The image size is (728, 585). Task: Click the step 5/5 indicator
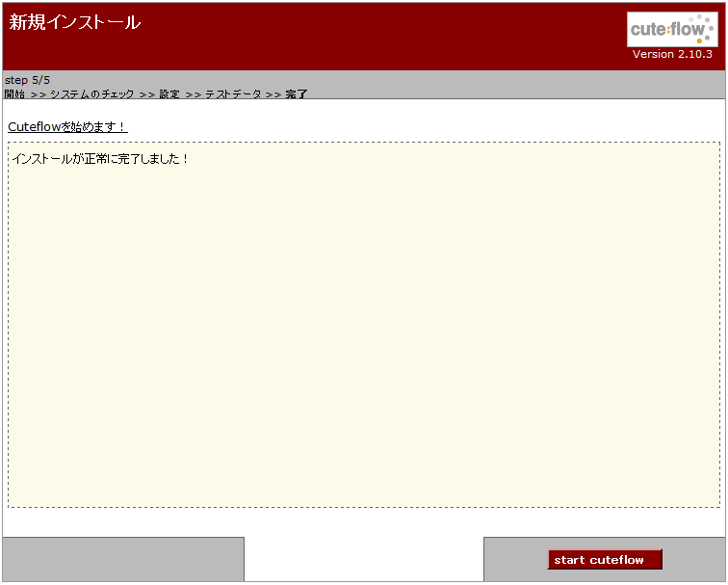click(x=27, y=80)
